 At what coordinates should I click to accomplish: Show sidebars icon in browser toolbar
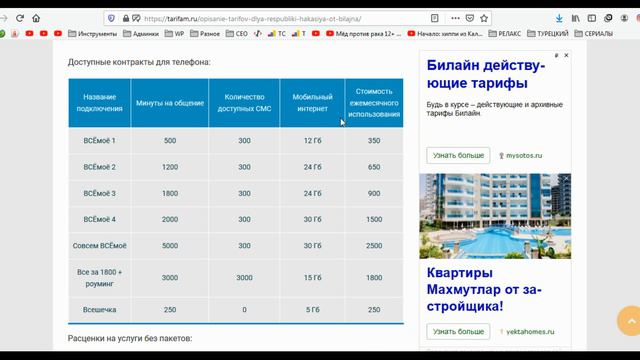pos(592,18)
